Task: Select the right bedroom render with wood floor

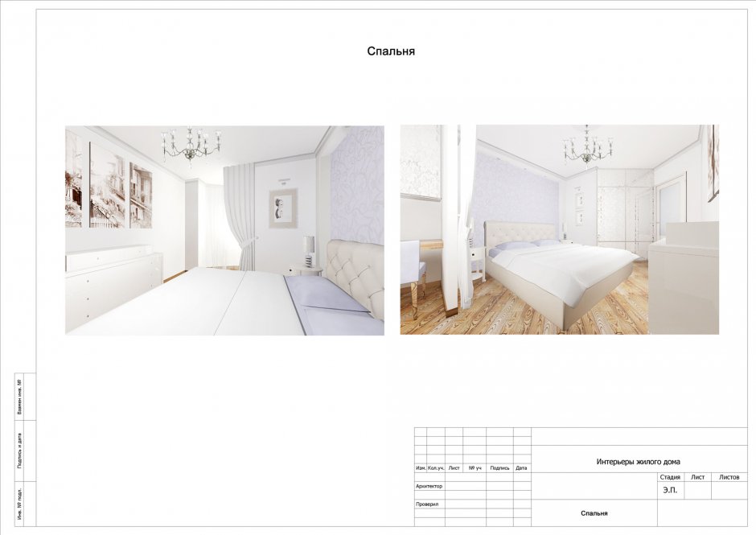Action: (x=559, y=230)
